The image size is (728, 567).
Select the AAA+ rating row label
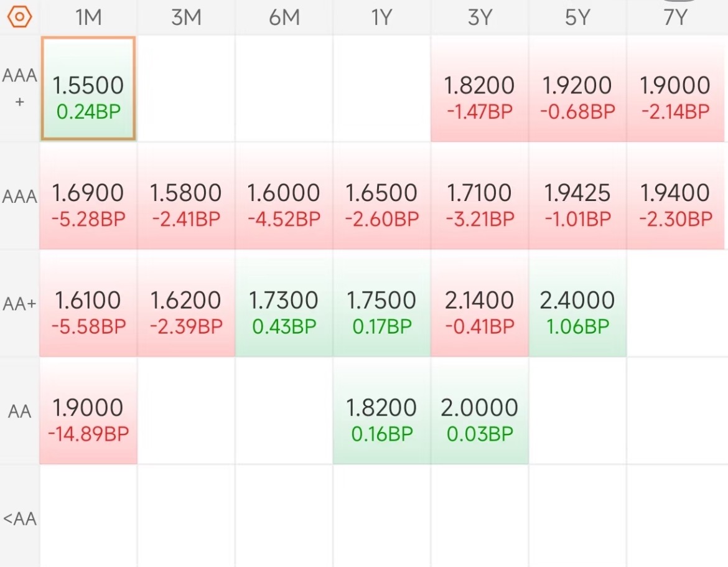[x=19, y=88]
